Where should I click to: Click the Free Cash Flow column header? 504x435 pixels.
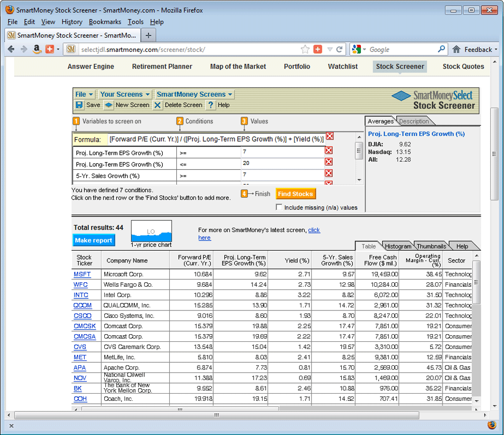(381, 260)
